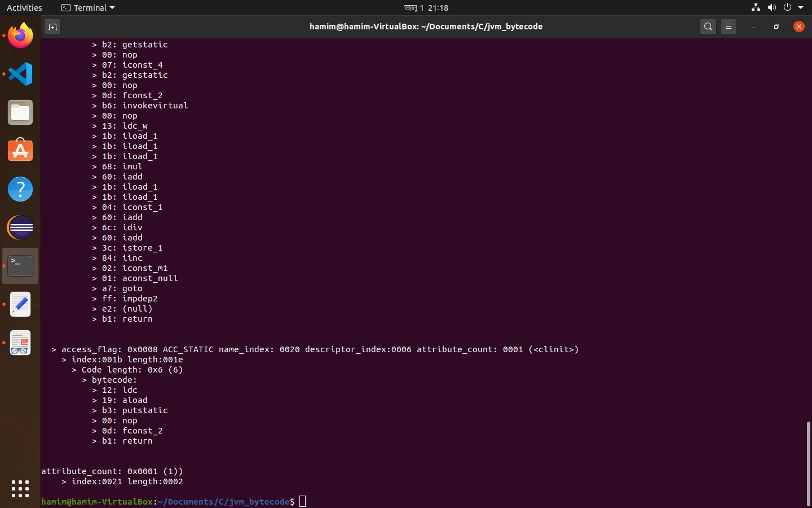Click the volume speaker indicator

(x=771, y=8)
